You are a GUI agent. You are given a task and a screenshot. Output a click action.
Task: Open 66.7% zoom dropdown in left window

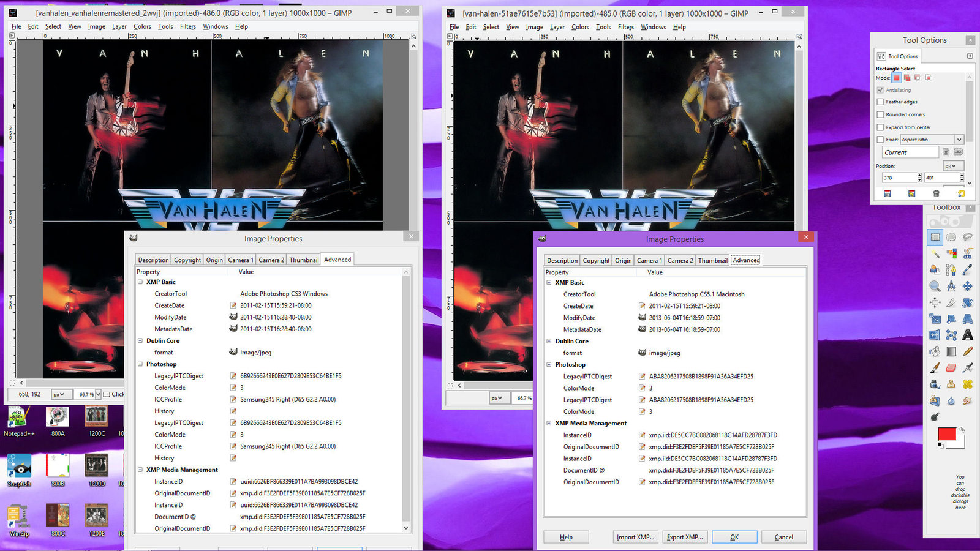tap(98, 394)
